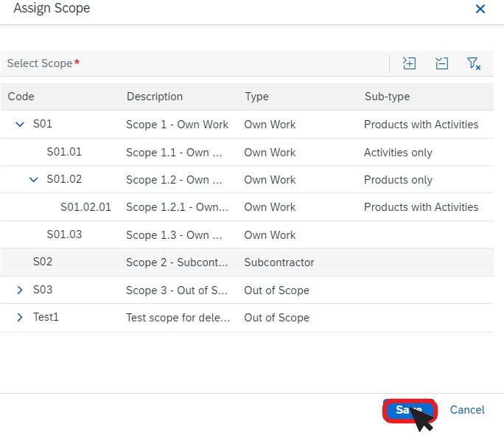Click the Save button

pyautogui.click(x=409, y=410)
